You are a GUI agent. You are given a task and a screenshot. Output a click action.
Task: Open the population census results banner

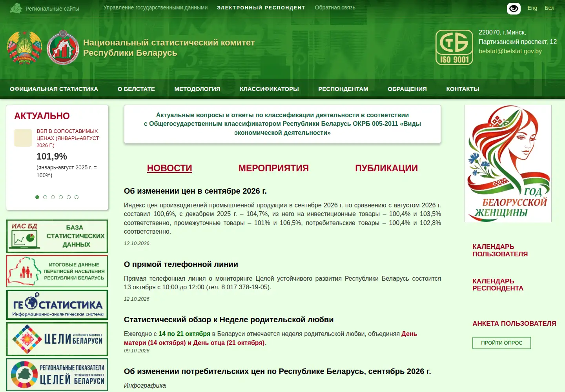[57, 271]
